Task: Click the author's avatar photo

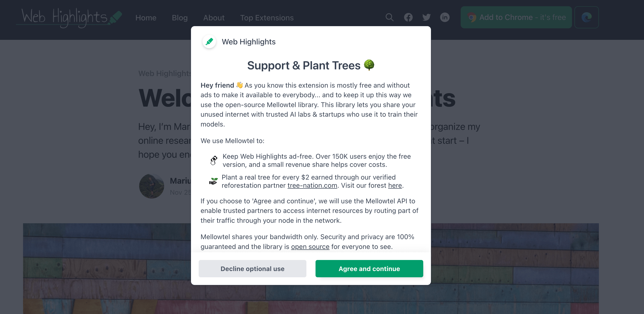Action: pos(151,186)
